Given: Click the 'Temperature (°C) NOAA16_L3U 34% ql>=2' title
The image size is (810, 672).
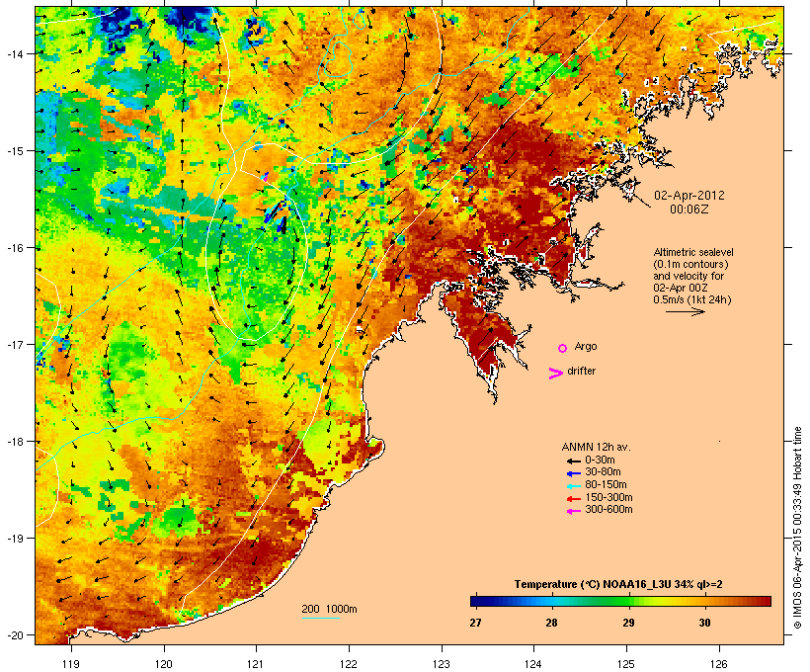Looking at the screenshot, I should pyautogui.click(x=618, y=585).
